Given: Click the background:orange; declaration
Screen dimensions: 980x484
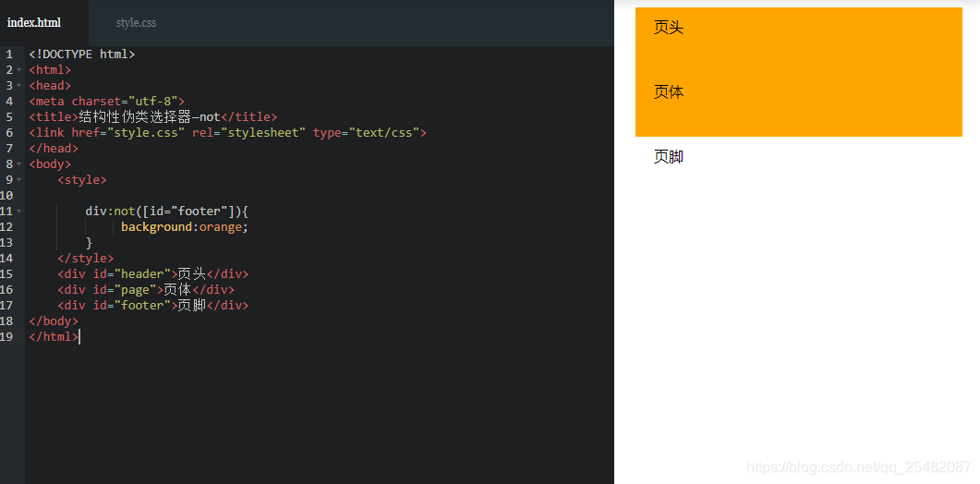Looking at the screenshot, I should coord(185,227).
